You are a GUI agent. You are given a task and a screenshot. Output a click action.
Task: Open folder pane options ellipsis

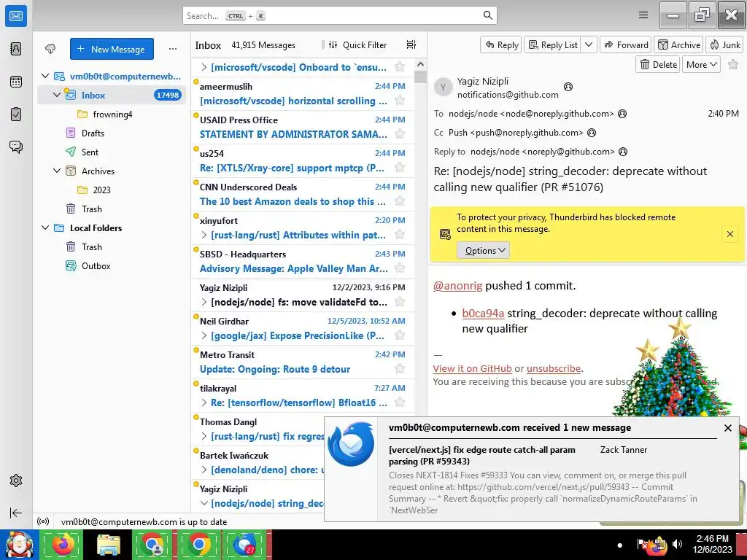[173, 49]
